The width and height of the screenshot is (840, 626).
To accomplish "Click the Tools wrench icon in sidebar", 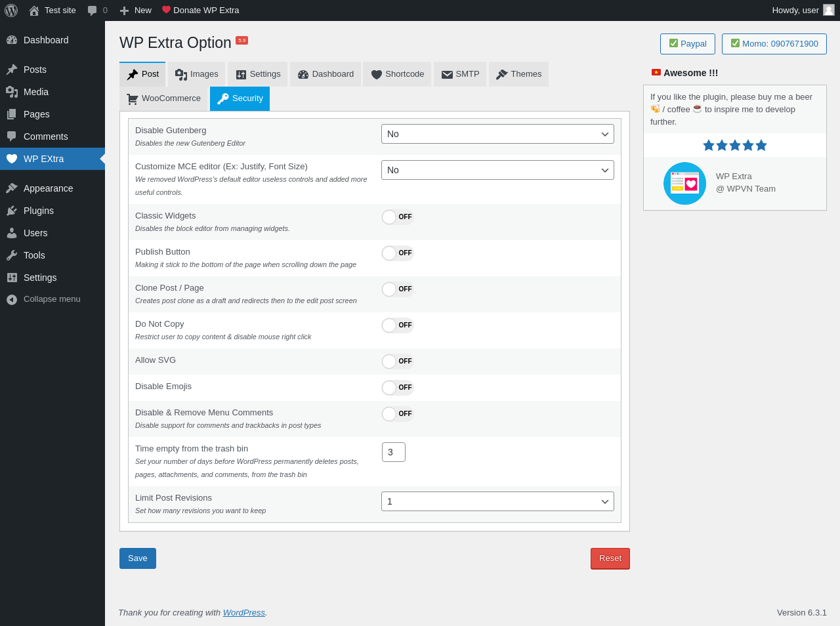I will [x=12, y=255].
